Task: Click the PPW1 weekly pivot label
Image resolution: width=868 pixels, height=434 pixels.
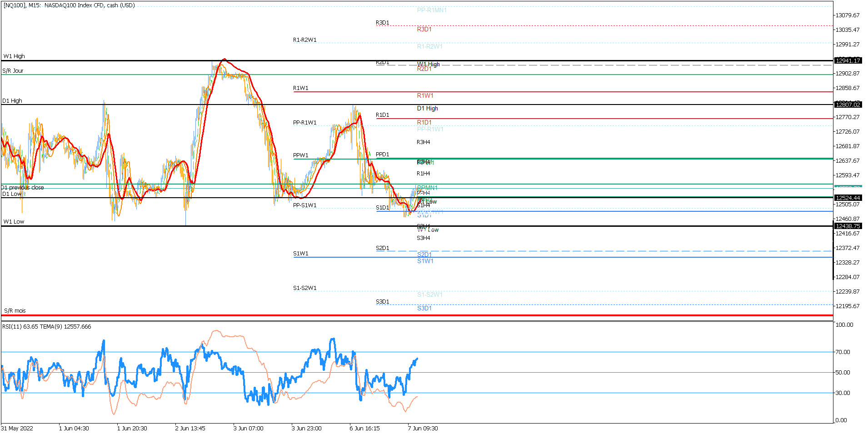Action: 301,155
